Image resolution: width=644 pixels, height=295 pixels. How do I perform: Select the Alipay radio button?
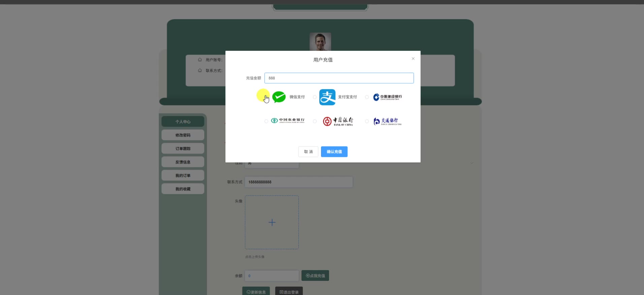pos(315,97)
